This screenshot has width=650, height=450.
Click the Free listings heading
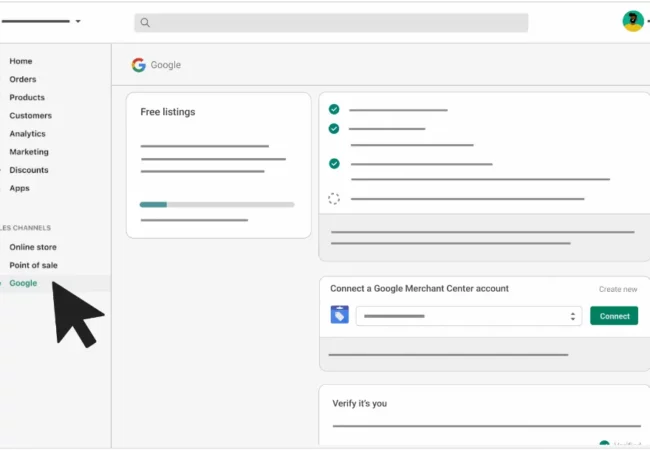tap(167, 112)
